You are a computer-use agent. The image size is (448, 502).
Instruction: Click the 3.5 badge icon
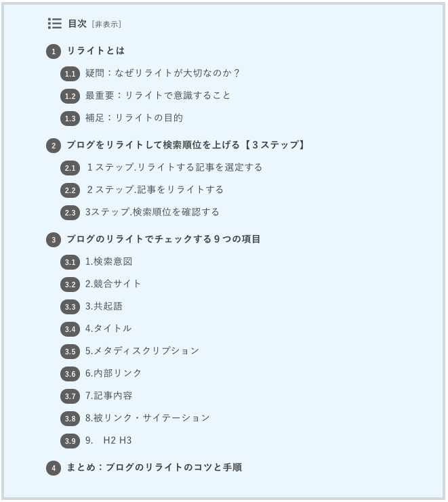pyautogui.click(x=70, y=352)
